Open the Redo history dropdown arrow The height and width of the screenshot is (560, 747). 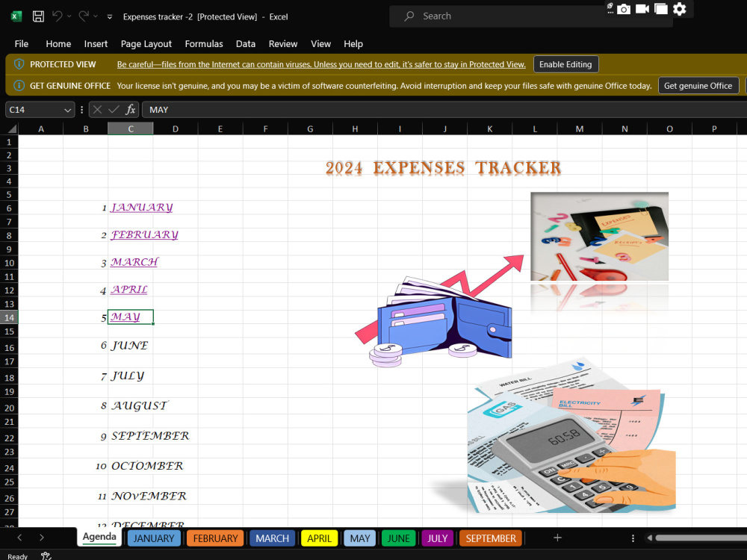pyautogui.click(x=96, y=16)
